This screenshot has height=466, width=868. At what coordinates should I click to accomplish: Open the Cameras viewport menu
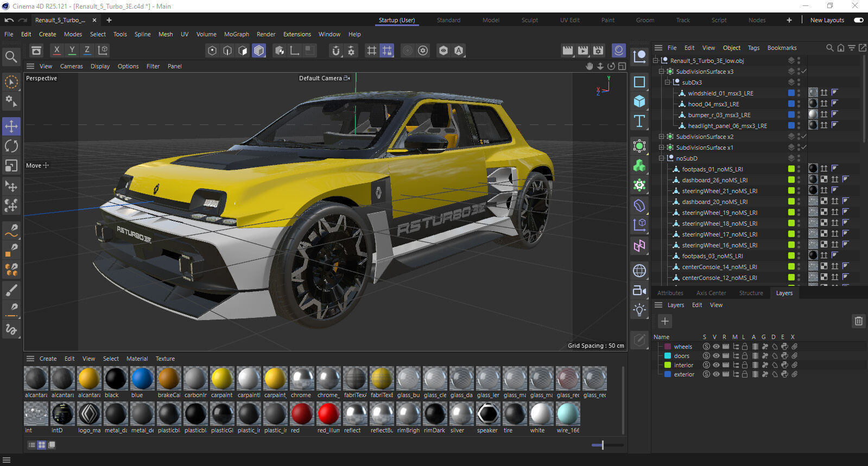(x=72, y=66)
